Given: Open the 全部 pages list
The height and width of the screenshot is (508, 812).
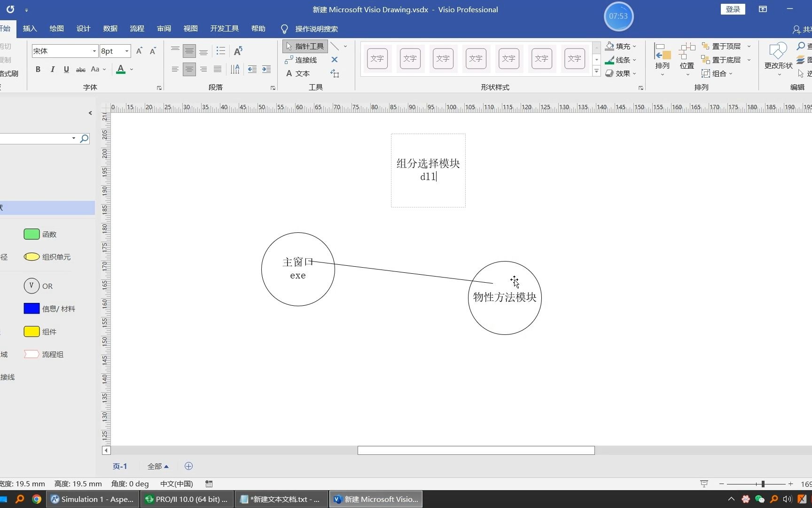Looking at the screenshot, I should click(x=158, y=466).
